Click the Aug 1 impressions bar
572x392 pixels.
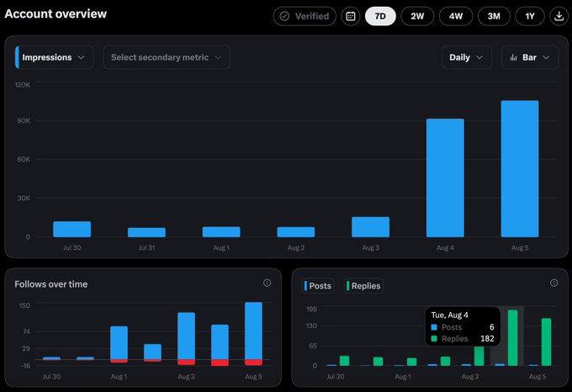221,232
